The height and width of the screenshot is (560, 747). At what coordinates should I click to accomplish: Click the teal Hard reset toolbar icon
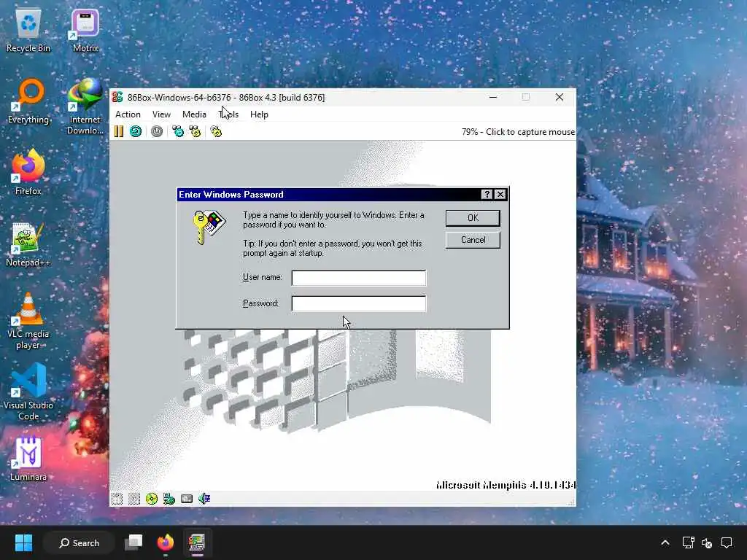(x=136, y=131)
